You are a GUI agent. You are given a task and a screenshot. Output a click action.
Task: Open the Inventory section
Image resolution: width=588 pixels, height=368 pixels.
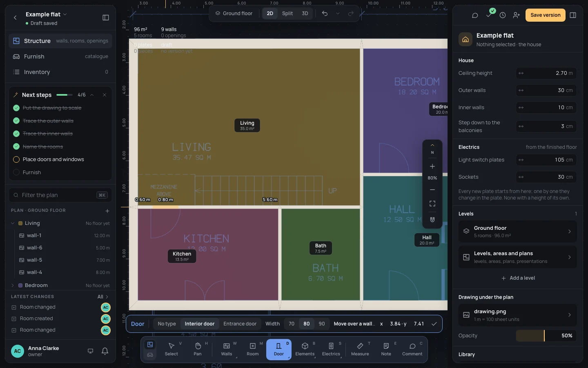tap(60, 72)
